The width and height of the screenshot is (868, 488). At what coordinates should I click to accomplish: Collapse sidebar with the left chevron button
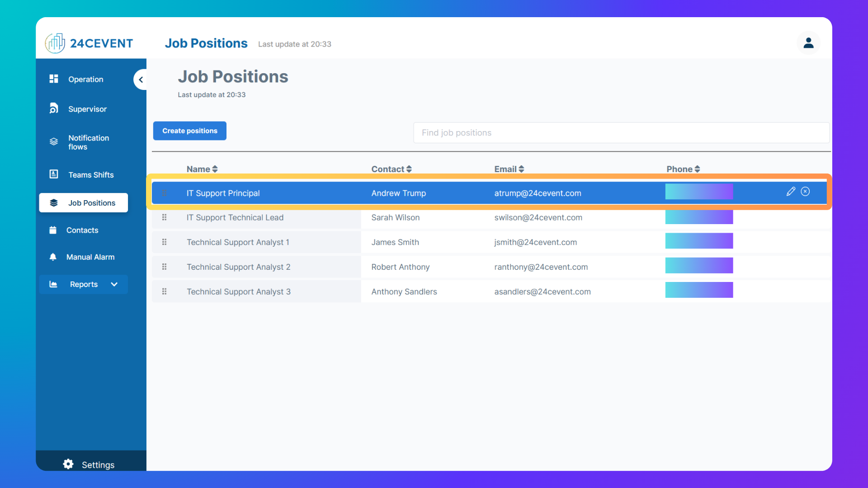click(141, 80)
